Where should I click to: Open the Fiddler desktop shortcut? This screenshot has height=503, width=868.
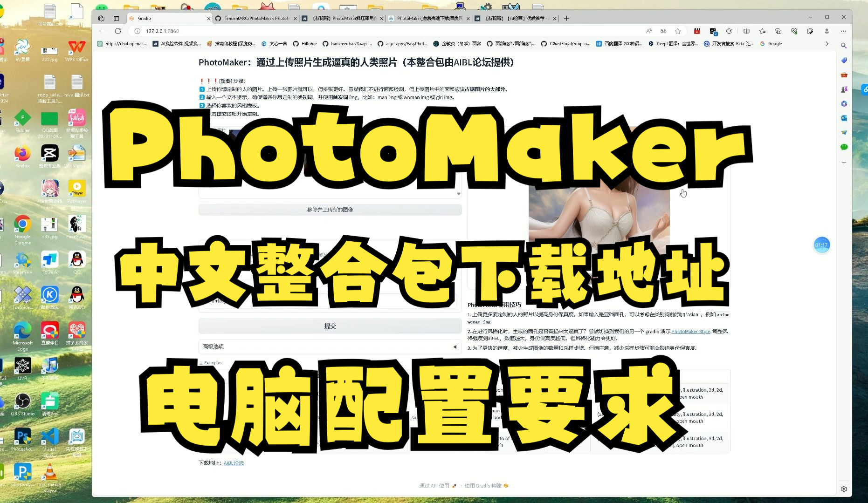[x=22, y=121]
